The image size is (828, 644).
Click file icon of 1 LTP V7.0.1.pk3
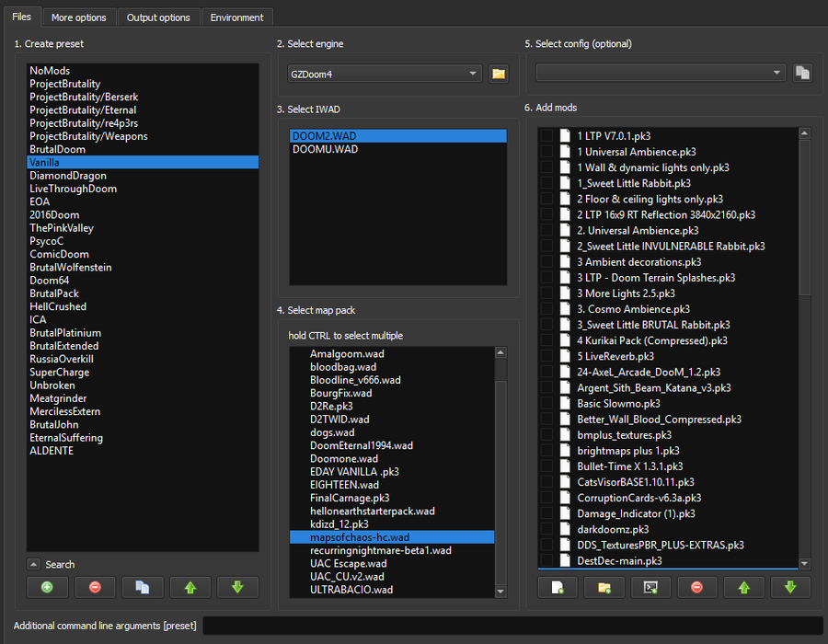coord(565,135)
